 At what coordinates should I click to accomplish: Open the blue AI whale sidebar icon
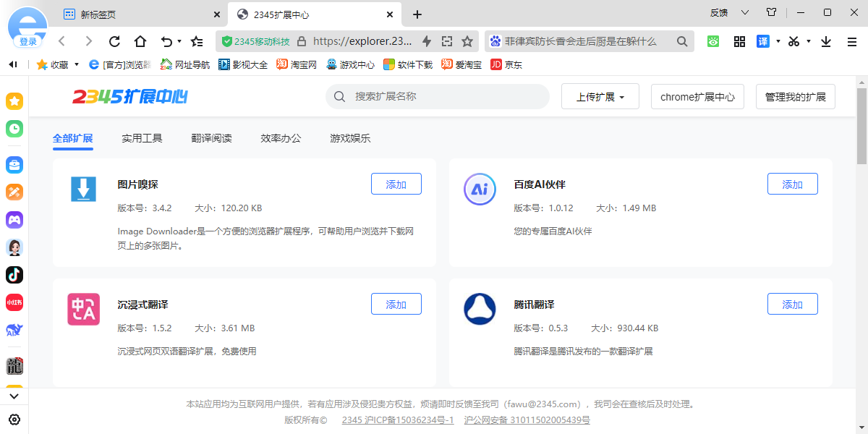pyautogui.click(x=14, y=330)
